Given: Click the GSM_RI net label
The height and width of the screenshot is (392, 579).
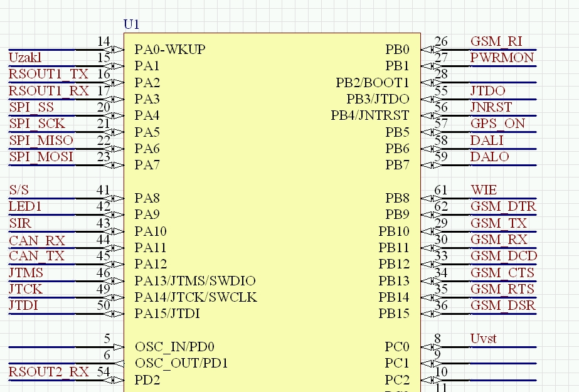Looking at the screenshot, I should click(x=496, y=41).
